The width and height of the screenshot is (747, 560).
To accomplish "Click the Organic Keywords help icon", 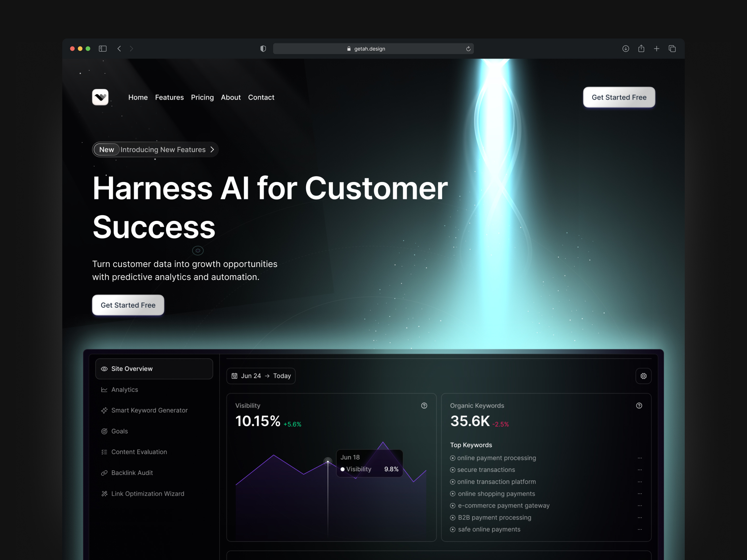I will (x=639, y=406).
